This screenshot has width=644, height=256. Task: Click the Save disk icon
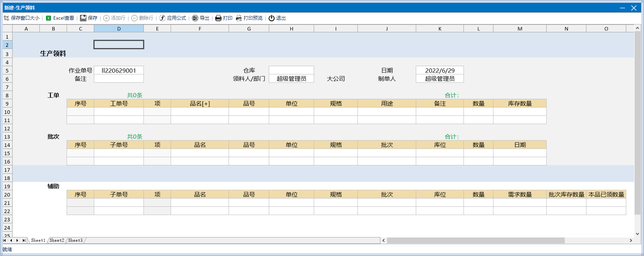pyautogui.click(x=83, y=18)
